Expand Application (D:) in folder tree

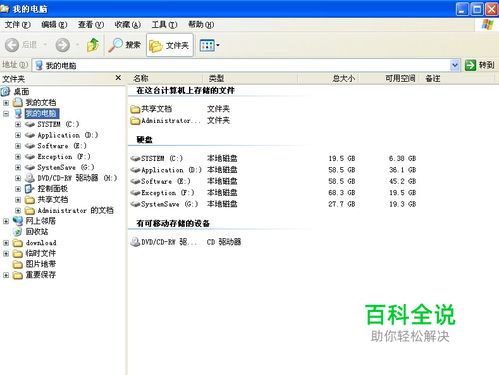18,135
